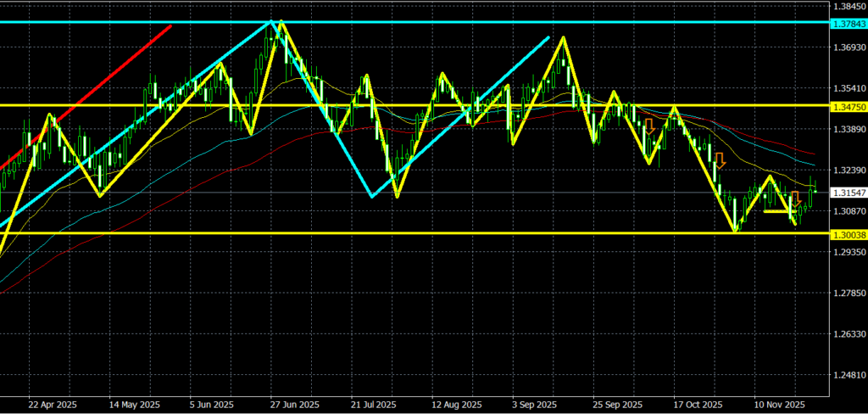The height and width of the screenshot is (414, 868).
Task: Click the 21 Jul 2025 date label
Action: coord(373,405)
